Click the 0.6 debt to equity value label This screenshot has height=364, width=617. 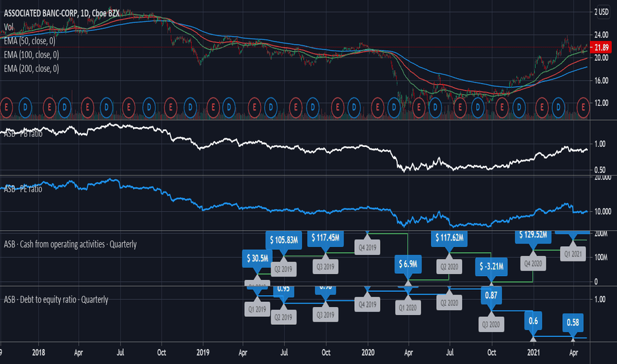[533, 321]
